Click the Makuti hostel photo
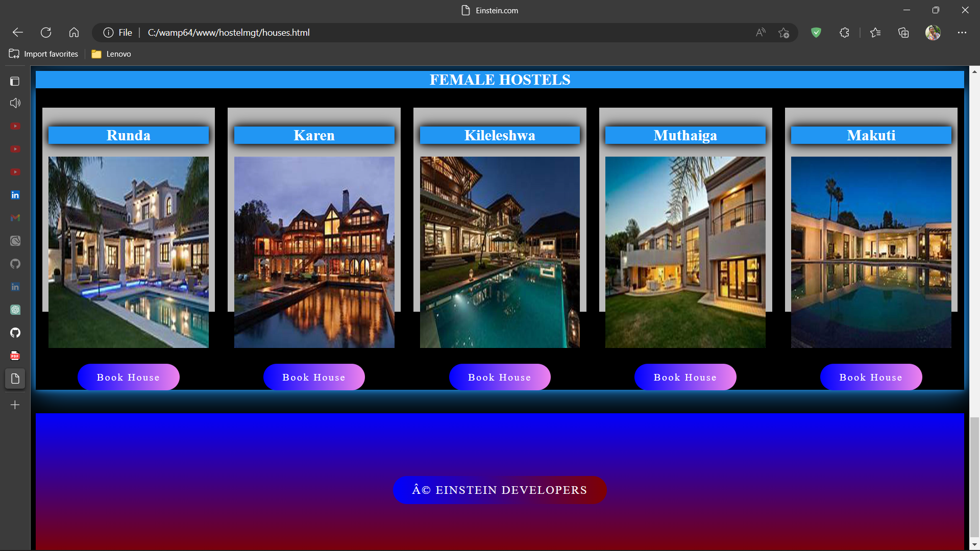The height and width of the screenshot is (551, 980). click(871, 252)
